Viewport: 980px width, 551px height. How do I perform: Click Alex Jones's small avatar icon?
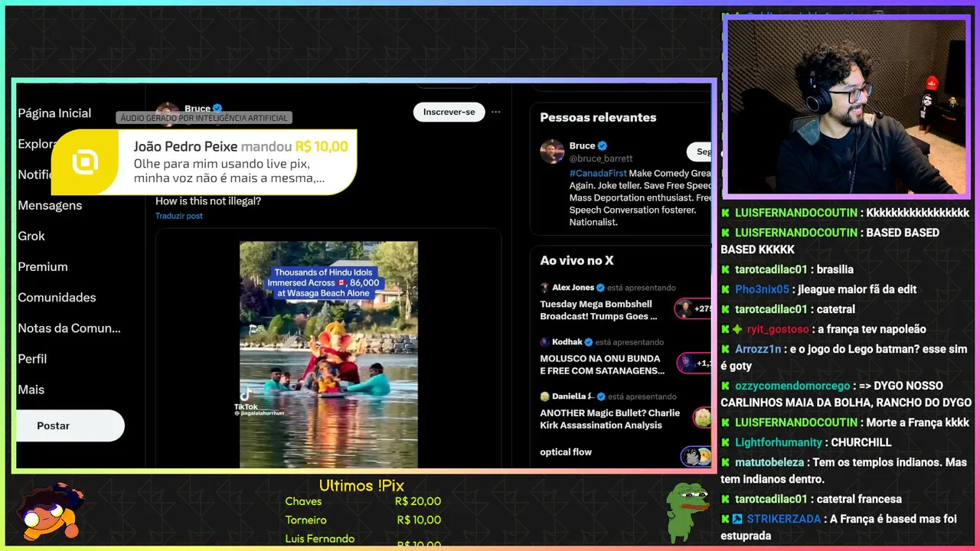[x=544, y=288]
